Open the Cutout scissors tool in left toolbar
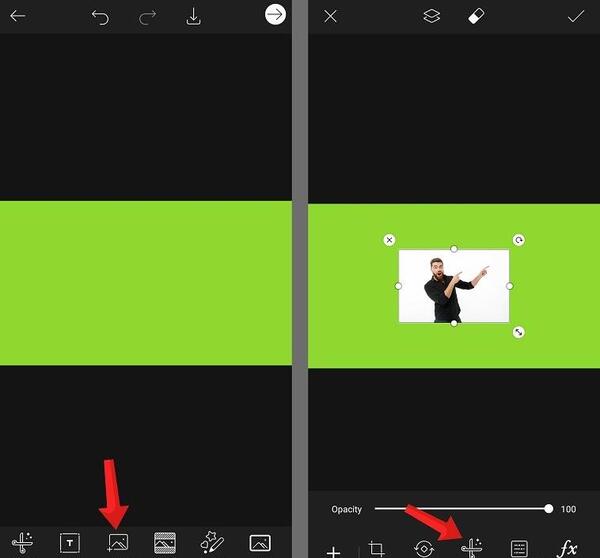 [x=22, y=543]
